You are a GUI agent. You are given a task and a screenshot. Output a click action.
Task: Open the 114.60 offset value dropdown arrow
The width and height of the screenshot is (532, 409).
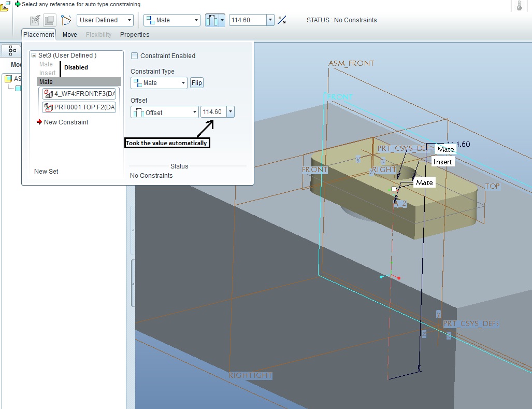[x=231, y=111]
